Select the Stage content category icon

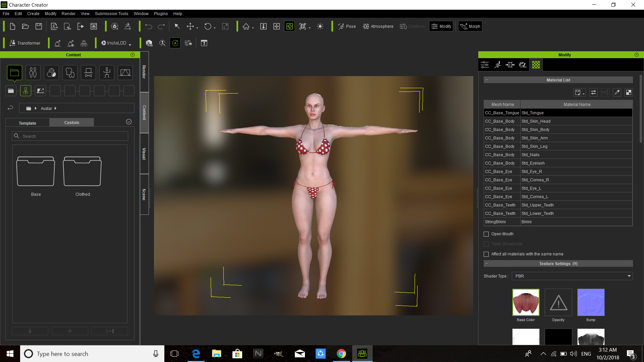point(125,73)
